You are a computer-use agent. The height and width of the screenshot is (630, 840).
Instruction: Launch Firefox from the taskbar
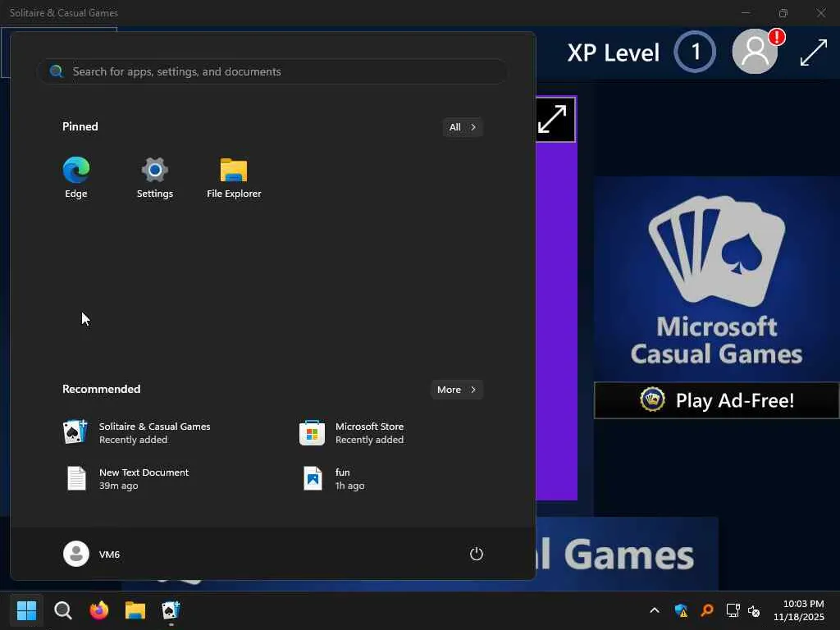click(98, 610)
